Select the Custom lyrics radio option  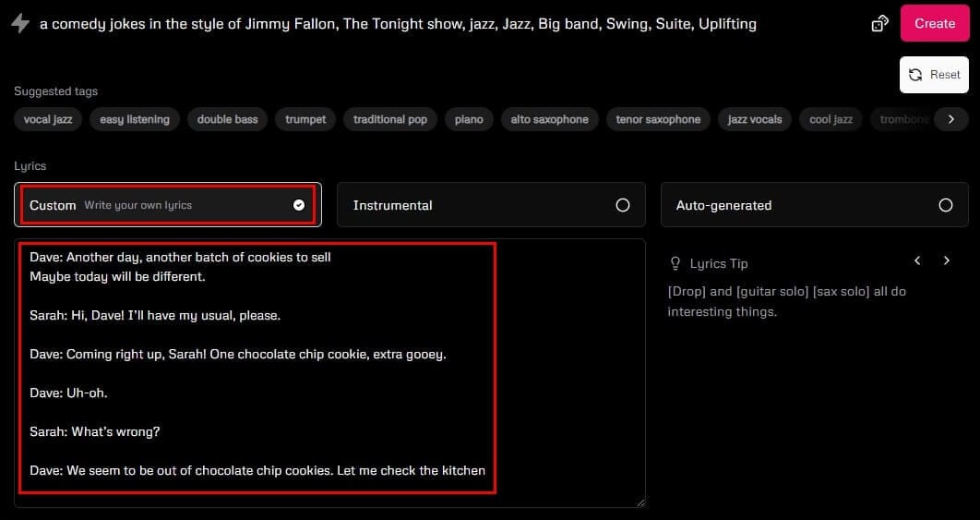tap(298, 205)
